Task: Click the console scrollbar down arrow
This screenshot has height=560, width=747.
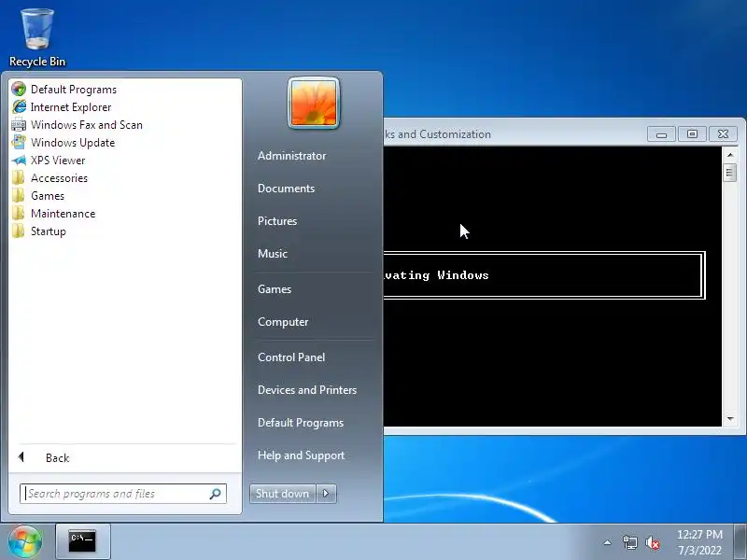Action: pos(730,418)
